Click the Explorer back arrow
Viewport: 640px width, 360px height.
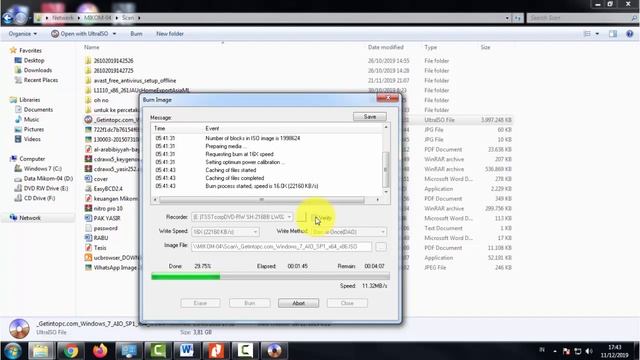tap(7, 18)
